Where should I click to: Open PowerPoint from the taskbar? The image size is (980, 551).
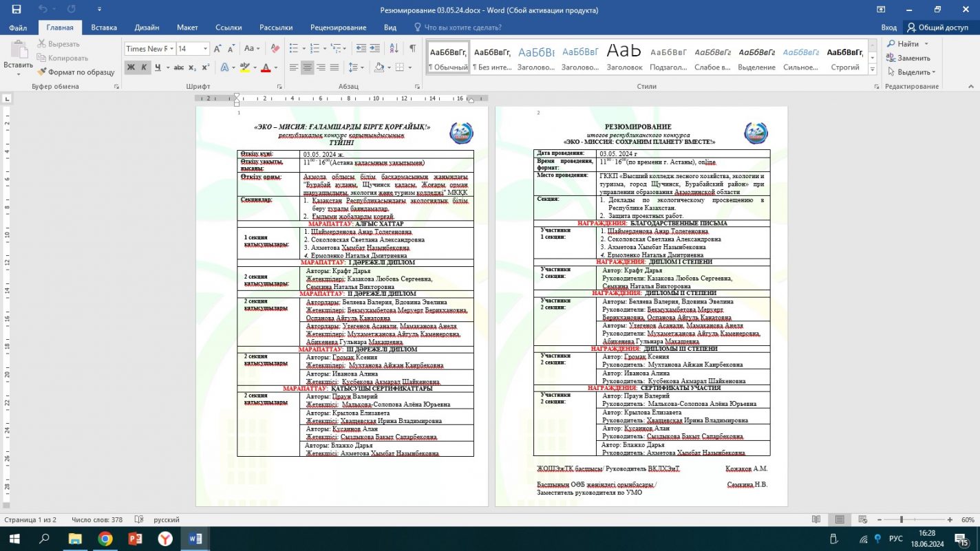coord(135,539)
